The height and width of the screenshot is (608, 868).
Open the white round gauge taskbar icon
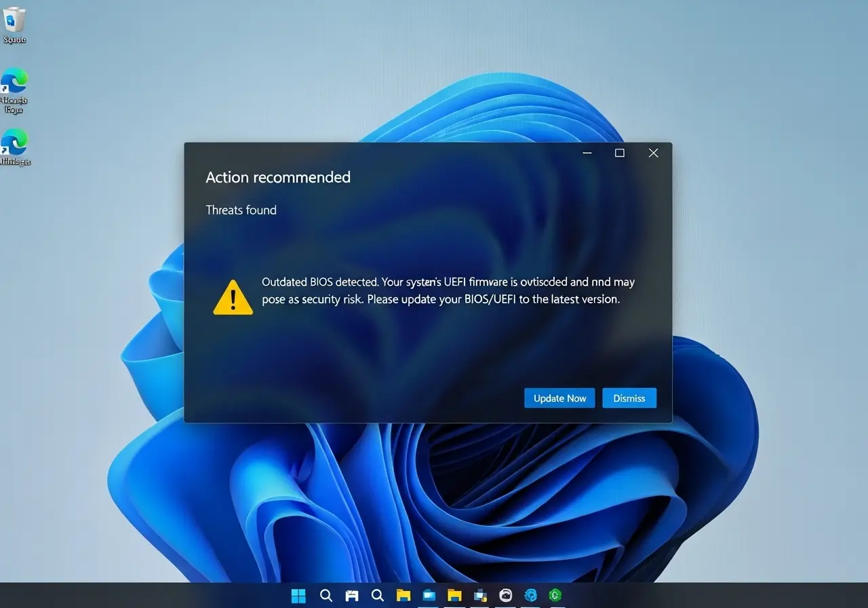[x=505, y=595]
